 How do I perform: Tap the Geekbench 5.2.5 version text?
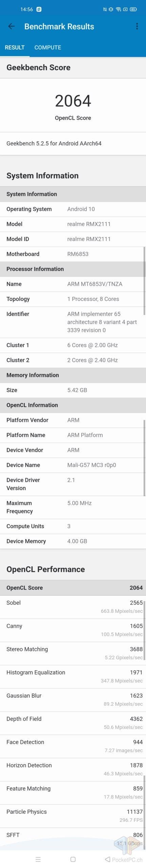[54, 143]
